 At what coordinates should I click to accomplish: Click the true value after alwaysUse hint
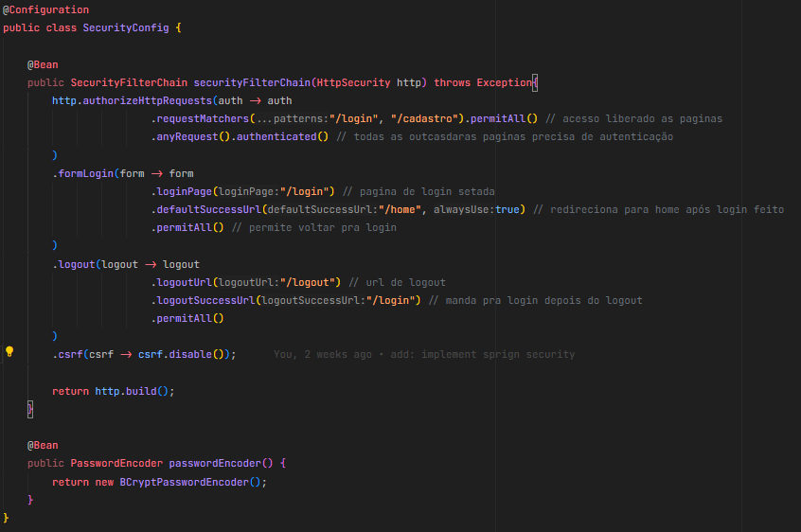point(508,209)
